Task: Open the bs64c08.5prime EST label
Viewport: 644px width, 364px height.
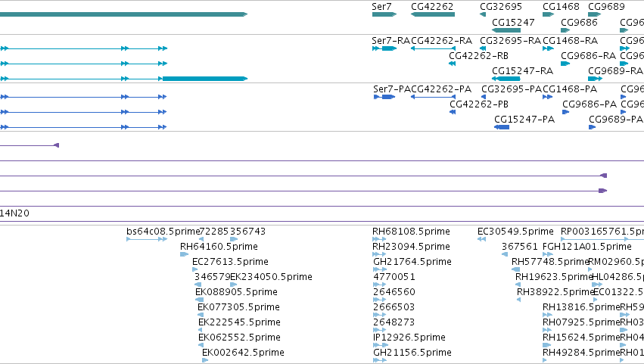Action: [163, 232]
